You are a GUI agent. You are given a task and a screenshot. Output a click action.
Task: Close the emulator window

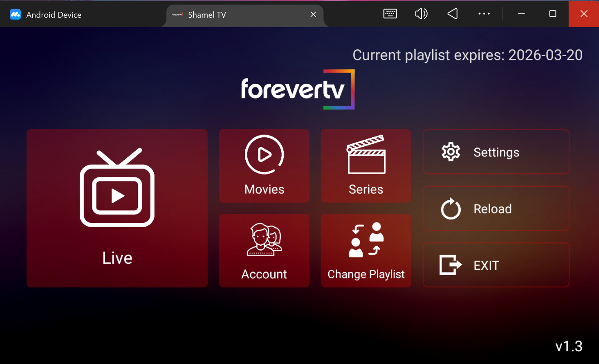click(x=584, y=14)
